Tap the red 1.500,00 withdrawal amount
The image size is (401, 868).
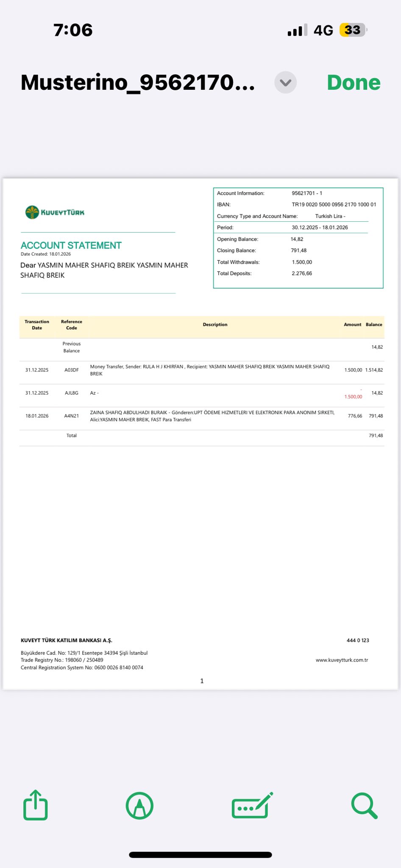tap(353, 397)
